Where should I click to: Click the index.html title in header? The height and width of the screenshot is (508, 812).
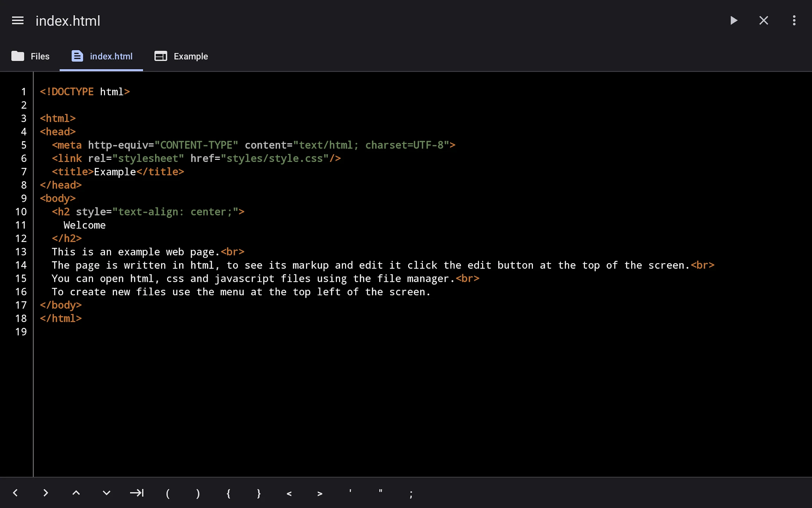[68, 21]
